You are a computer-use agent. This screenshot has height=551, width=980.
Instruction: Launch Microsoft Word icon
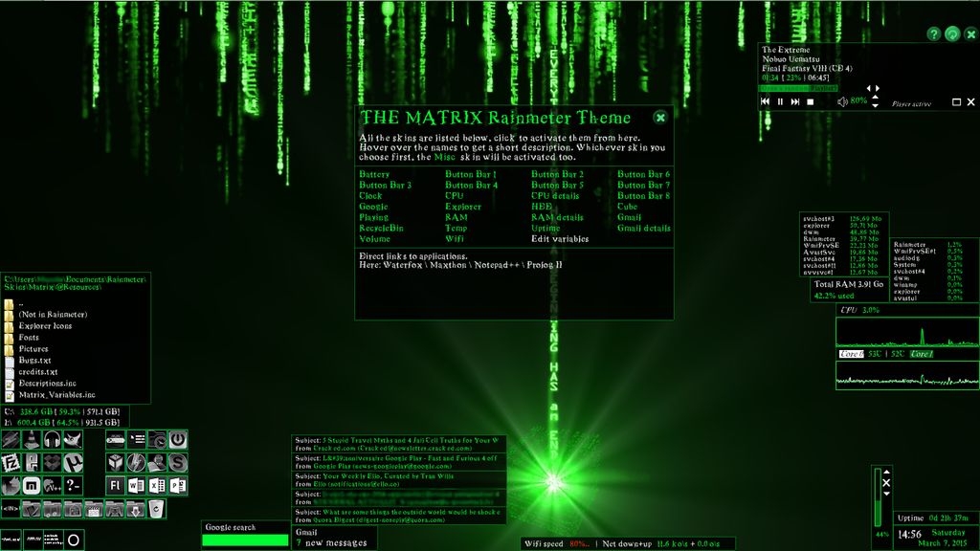(136, 485)
